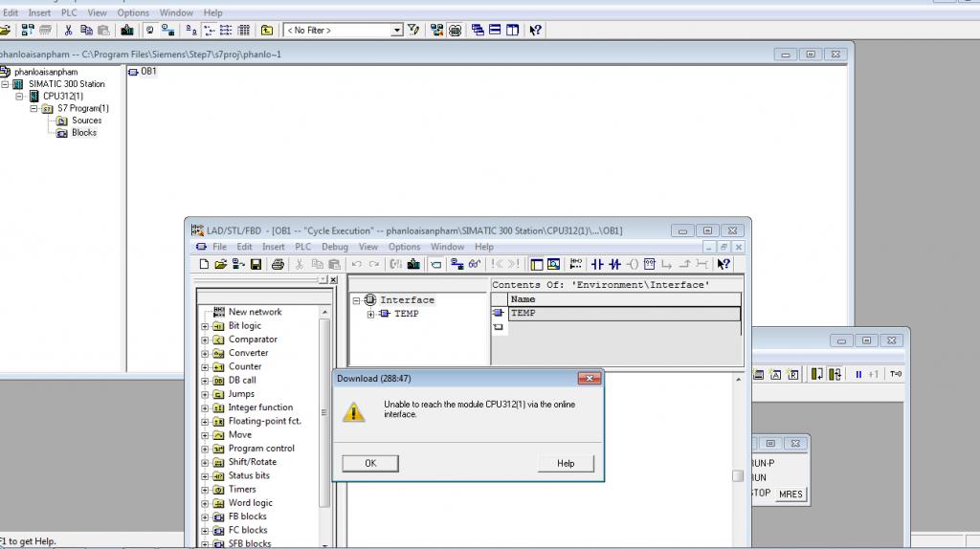980x549 pixels.
Task: Click New icon in LAD/STL/FBD toolbar
Action: (x=204, y=264)
